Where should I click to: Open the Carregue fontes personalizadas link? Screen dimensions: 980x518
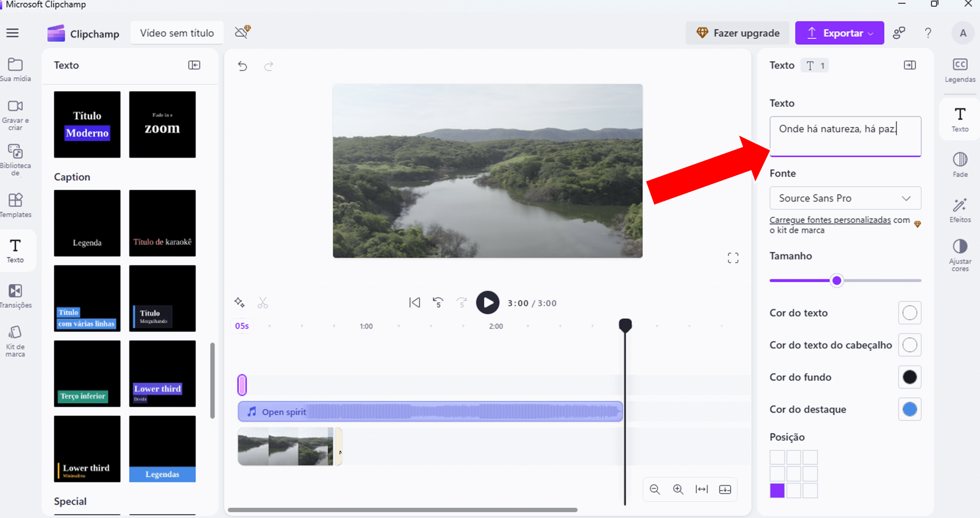[x=830, y=220]
